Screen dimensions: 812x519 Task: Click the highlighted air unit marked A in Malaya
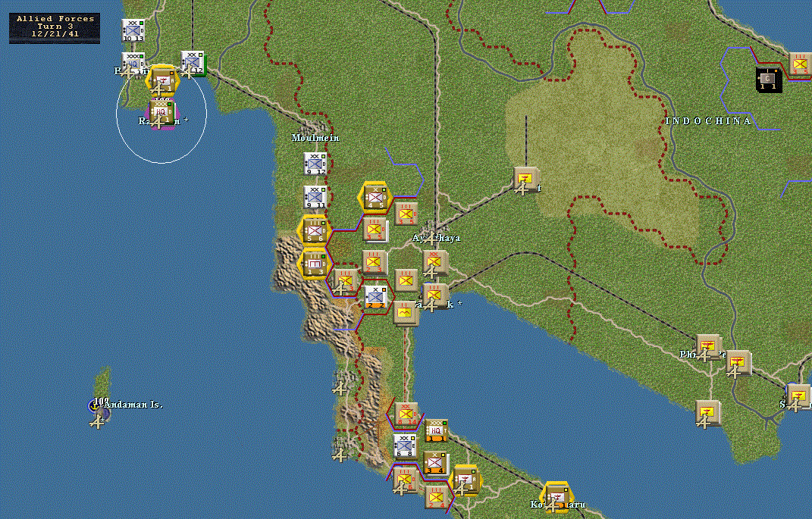coord(466,479)
